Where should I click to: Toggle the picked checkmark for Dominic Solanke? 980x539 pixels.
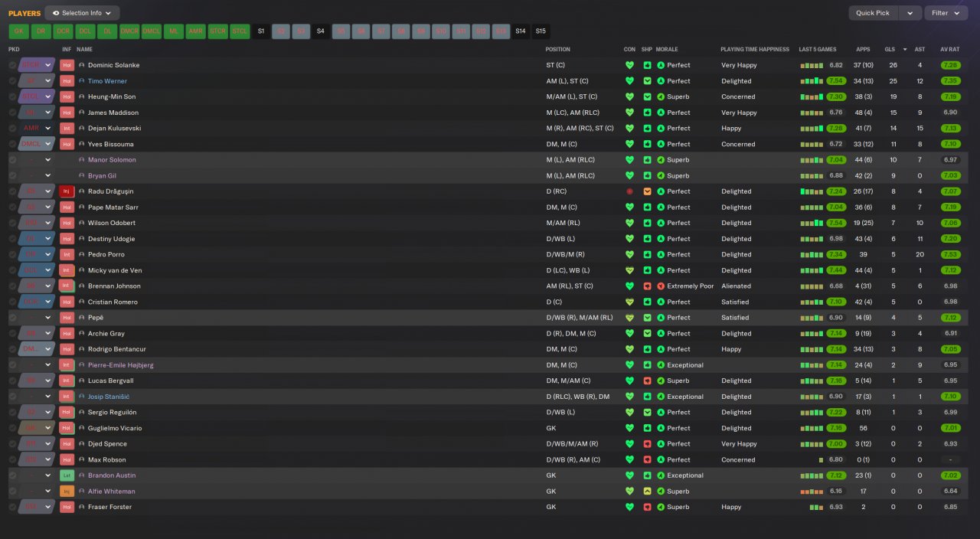pos(12,65)
